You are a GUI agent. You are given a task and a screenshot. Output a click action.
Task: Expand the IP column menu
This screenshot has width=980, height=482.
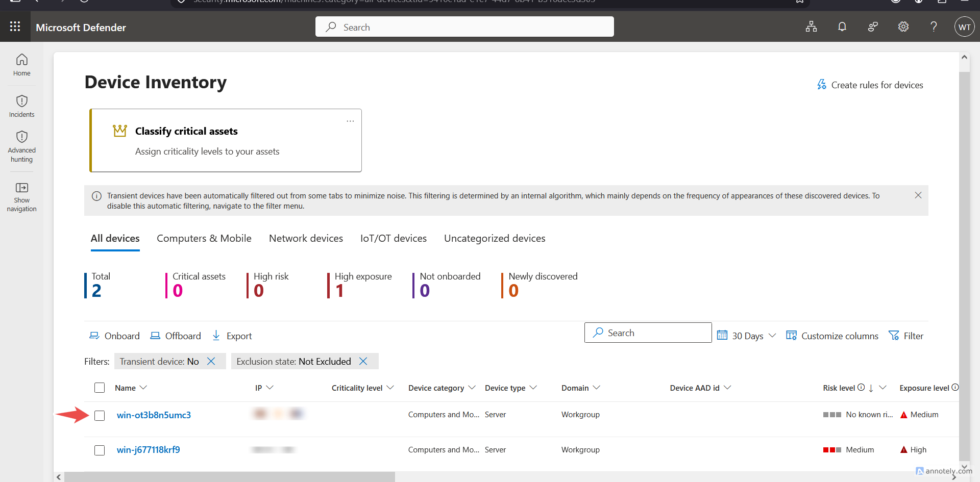coord(270,388)
